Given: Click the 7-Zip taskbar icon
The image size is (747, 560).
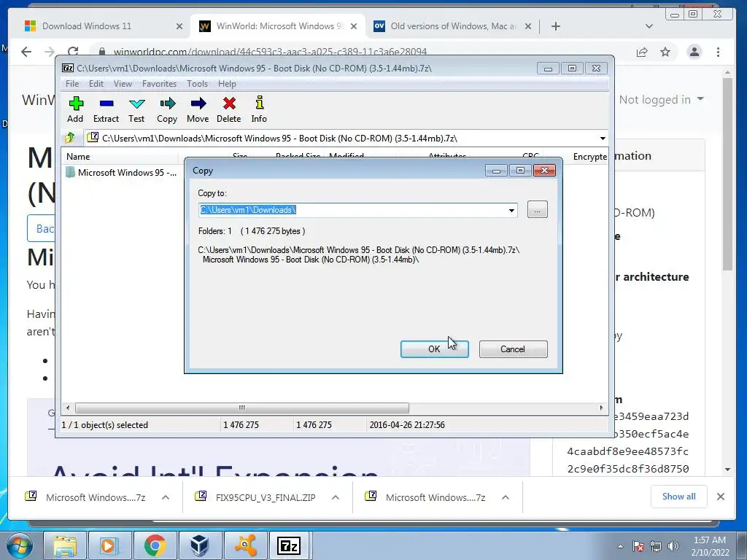Looking at the screenshot, I should 289,545.
